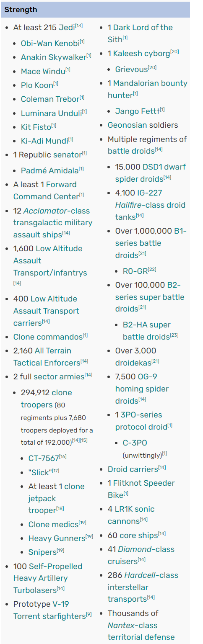Screen dimensions: 203x644
Task: Open the DSD1 dwarf spider droids link
Action: (151, 173)
